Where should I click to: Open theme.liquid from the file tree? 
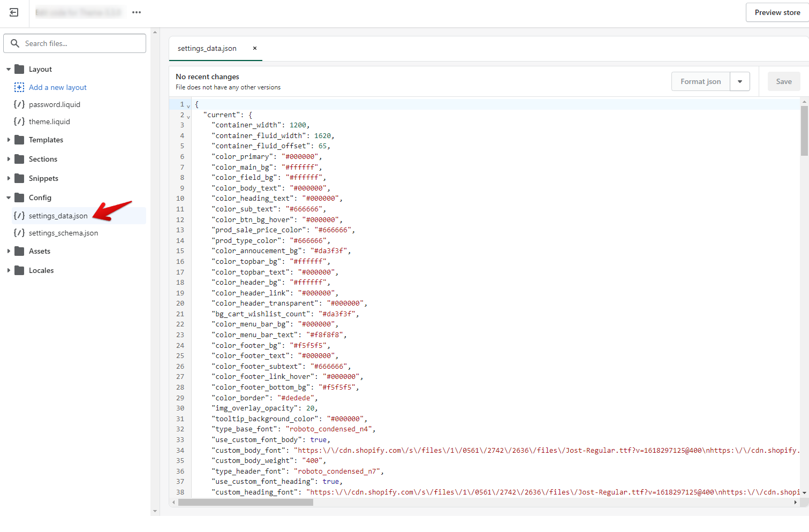49,121
